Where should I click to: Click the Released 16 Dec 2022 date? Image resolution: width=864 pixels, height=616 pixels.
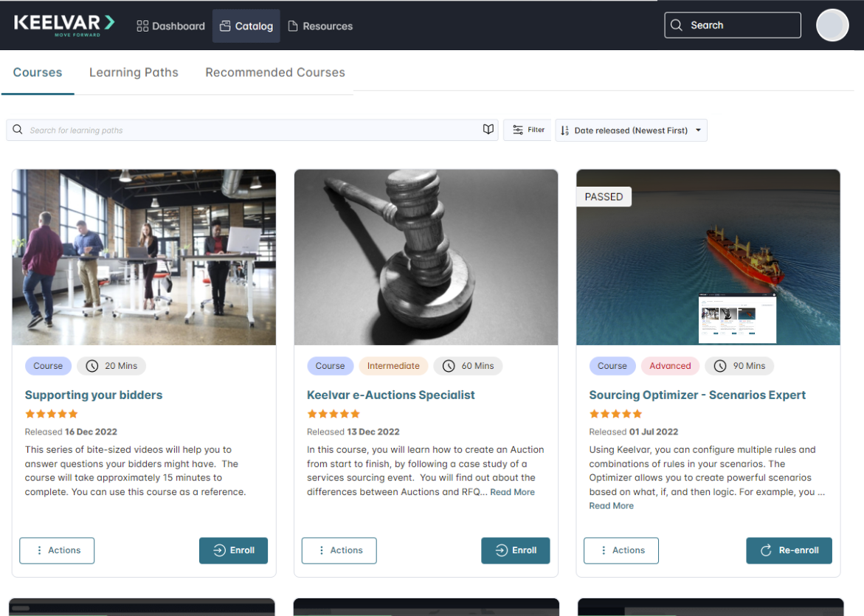[71, 432]
